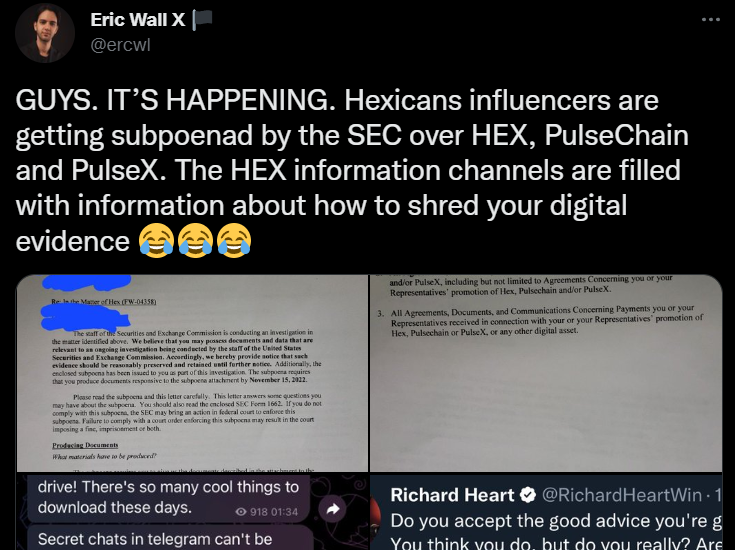Screen dimensions: 735x550
Task: Open the Telegram chat screenshot thumbnail
Action: (x=192, y=512)
